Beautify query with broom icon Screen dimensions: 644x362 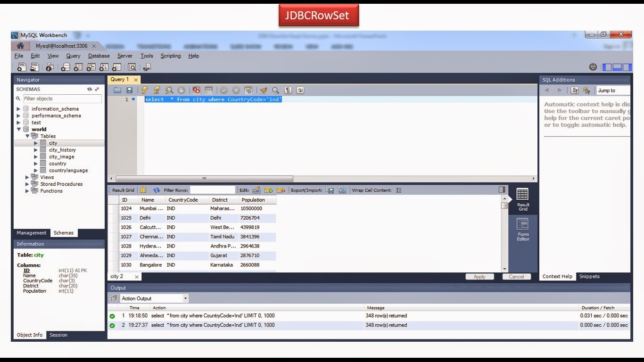(x=264, y=90)
